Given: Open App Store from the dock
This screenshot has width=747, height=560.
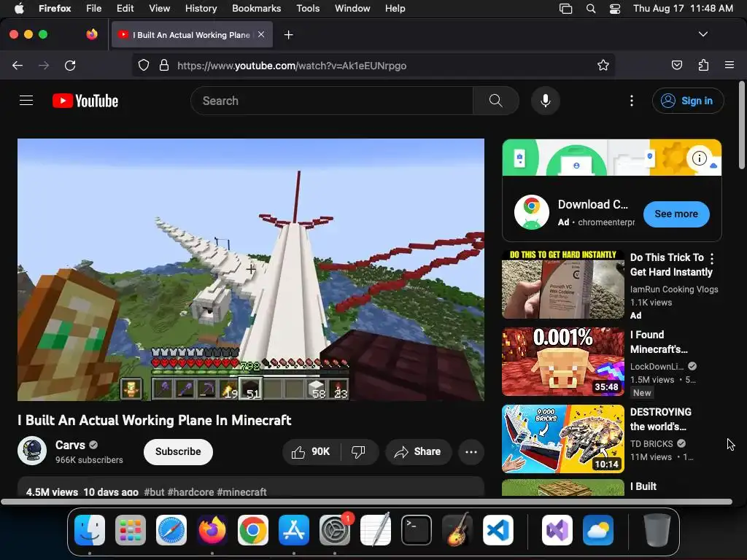Looking at the screenshot, I should tap(294, 530).
